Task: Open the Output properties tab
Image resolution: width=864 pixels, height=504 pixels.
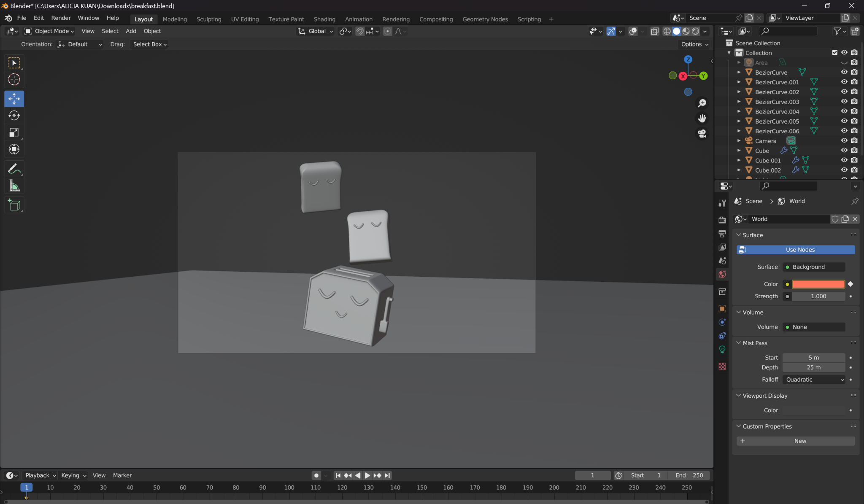Action: tap(722, 233)
